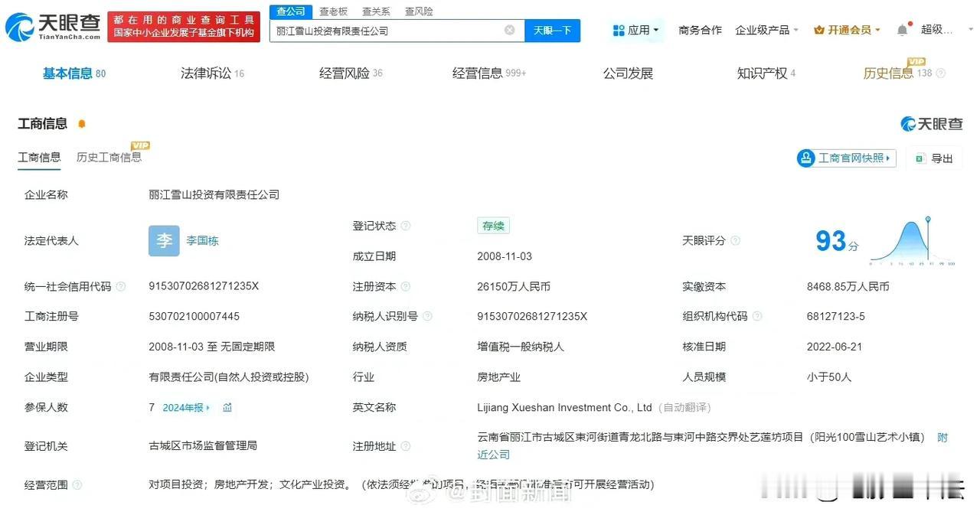Click help icon next to 组织机构代码

[757, 316]
